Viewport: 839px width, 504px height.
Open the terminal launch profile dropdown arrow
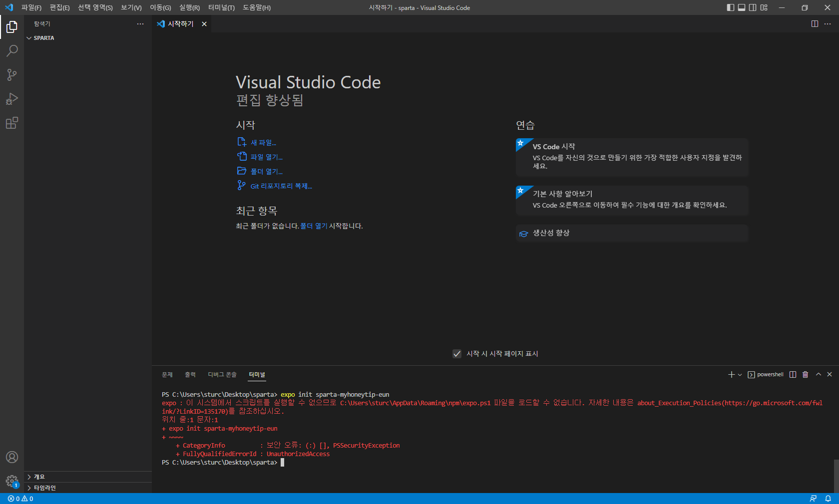[740, 375]
